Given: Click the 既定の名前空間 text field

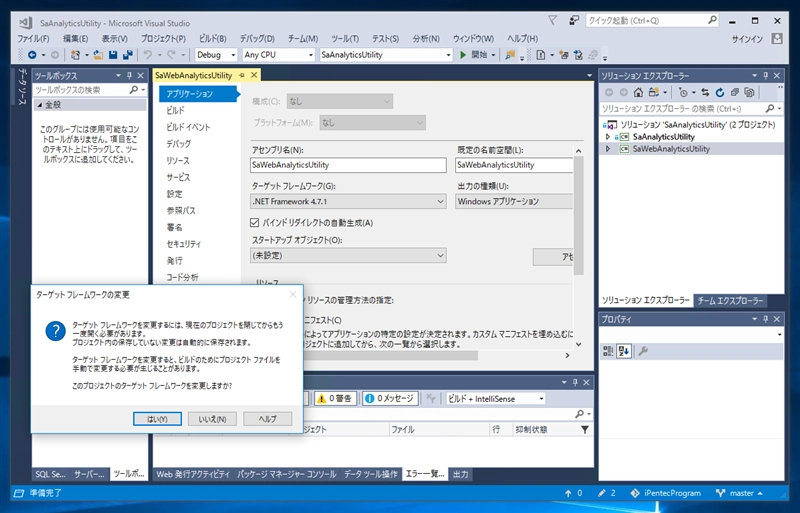Looking at the screenshot, I should coord(514,165).
